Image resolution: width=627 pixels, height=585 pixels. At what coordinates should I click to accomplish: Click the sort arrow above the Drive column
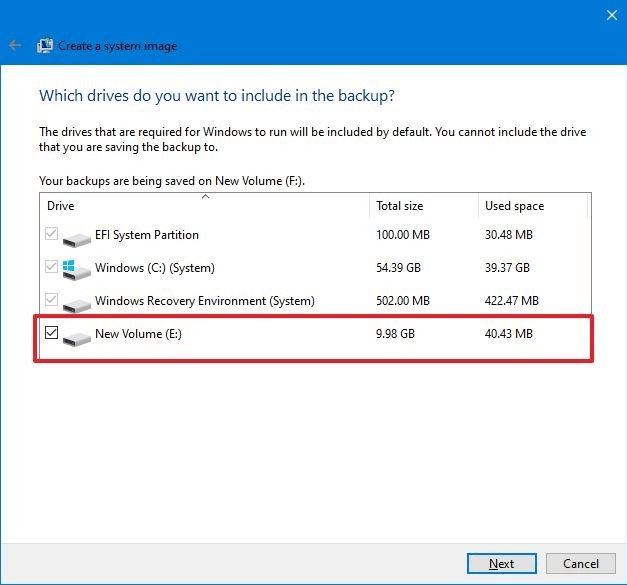pos(206,197)
